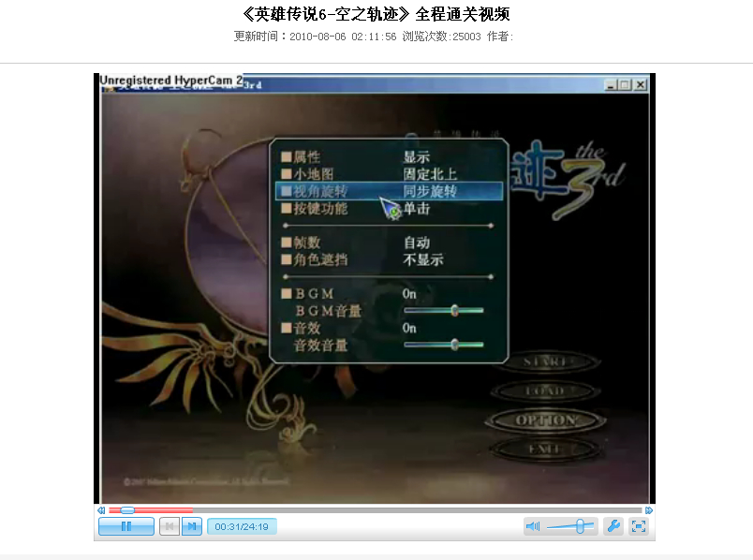This screenshot has width=753, height=560.
Task: Click the START game menu button
Action: click(547, 361)
